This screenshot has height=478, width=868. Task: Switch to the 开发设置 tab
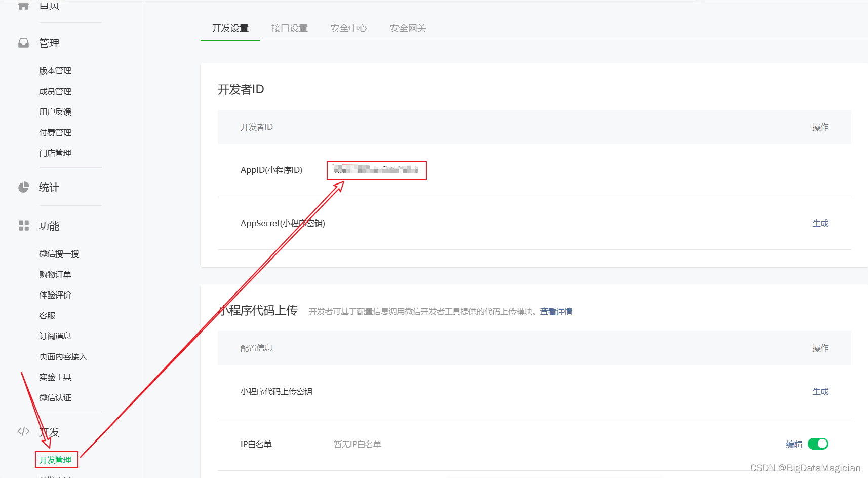230,28
